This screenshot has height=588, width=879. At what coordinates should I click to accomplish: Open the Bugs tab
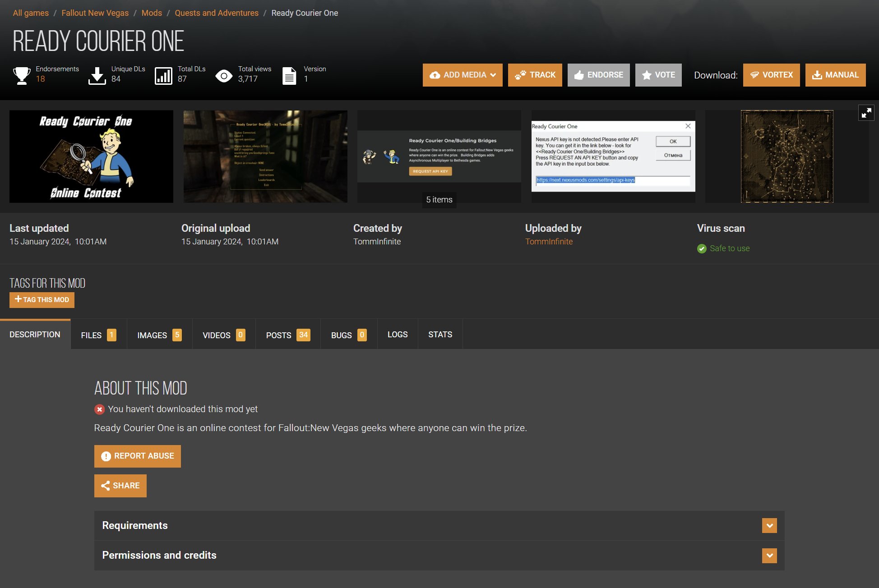coord(349,335)
